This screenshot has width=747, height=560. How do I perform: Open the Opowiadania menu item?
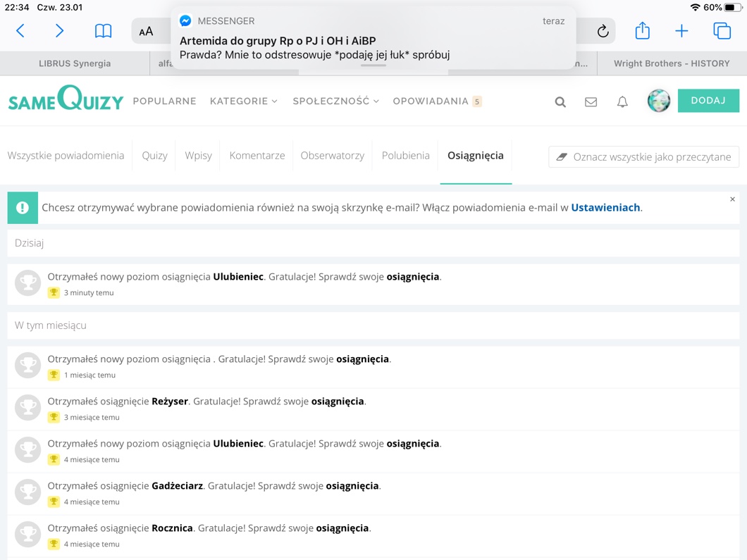click(431, 101)
